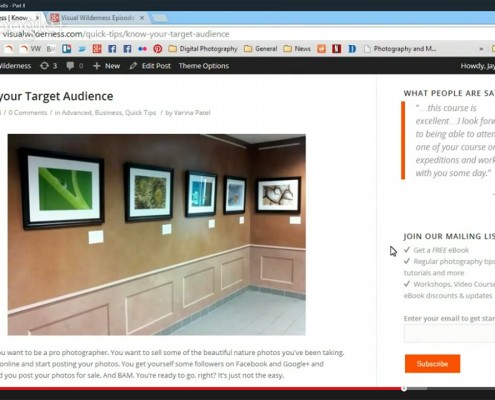The height and width of the screenshot is (400, 495).
Task: Click the gallery wall featured image
Action: pyautogui.click(x=157, y=235)
